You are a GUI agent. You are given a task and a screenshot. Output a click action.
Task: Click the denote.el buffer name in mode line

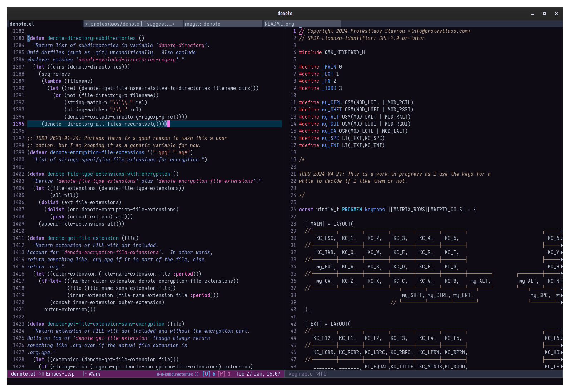(x=23, y=374)
